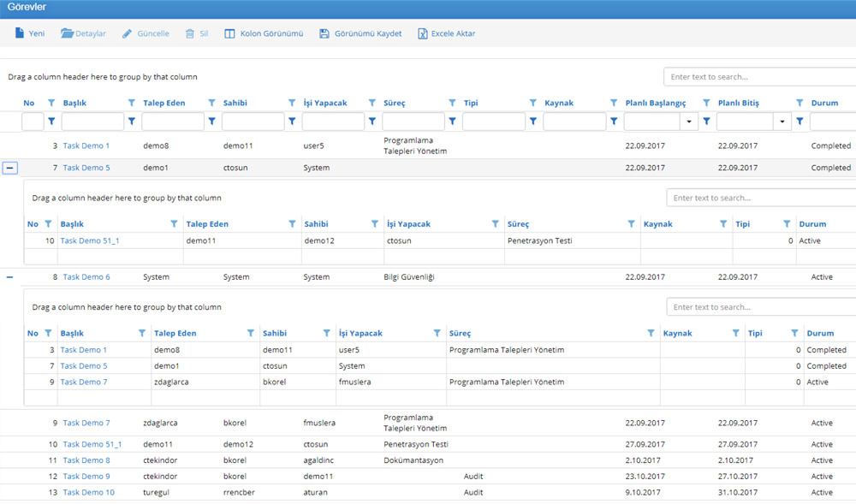Open the Task Demo 10 link
856x504 pixels.
(88, 493)
